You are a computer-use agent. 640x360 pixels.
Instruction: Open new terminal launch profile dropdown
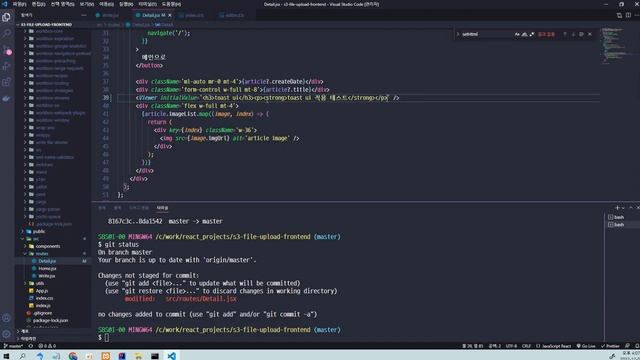click(x=623, y=208)
